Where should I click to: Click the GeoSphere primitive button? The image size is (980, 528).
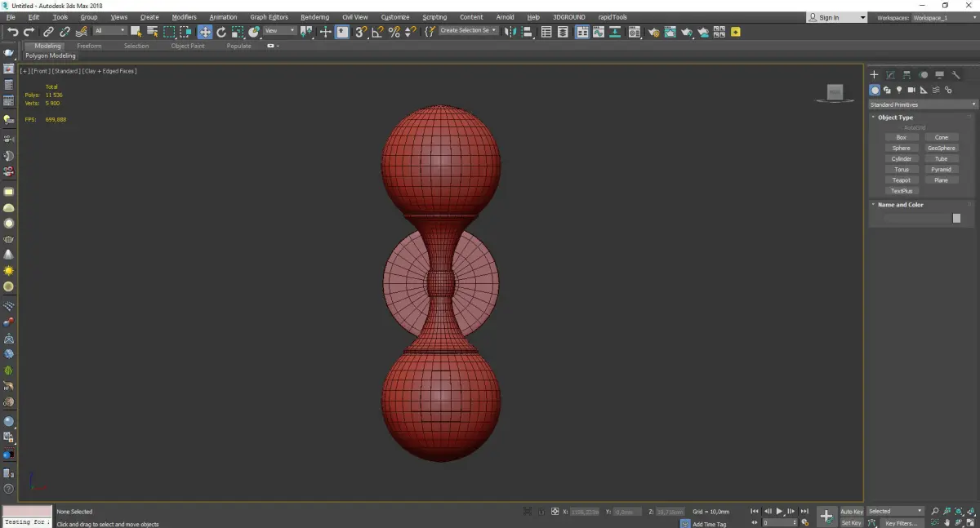[941, 149]
